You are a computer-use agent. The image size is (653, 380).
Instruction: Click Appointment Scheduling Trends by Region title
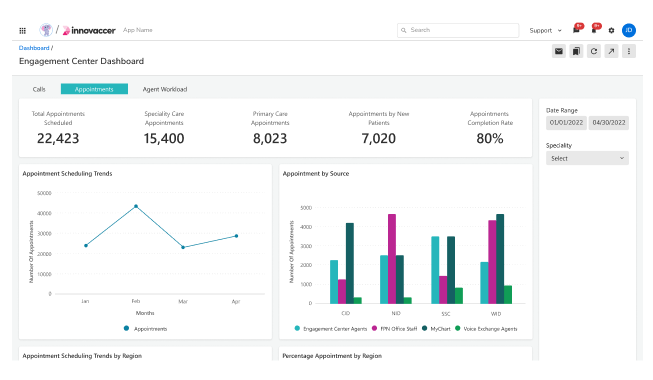coord(82,356)
